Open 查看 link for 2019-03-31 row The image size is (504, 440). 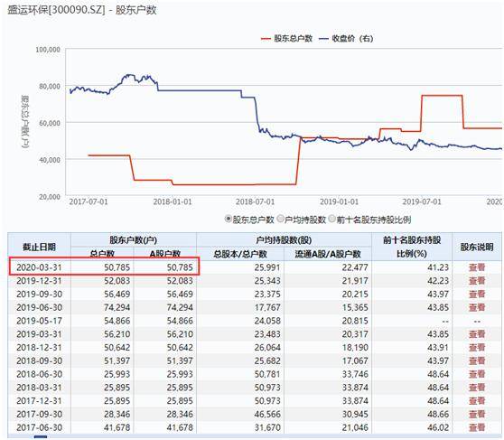477,334
